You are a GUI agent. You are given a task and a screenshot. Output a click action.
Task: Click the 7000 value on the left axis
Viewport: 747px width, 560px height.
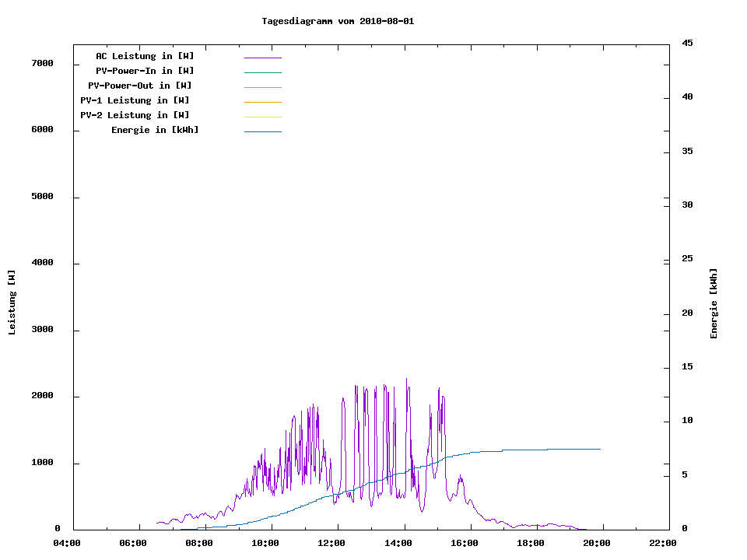[42, 64]
